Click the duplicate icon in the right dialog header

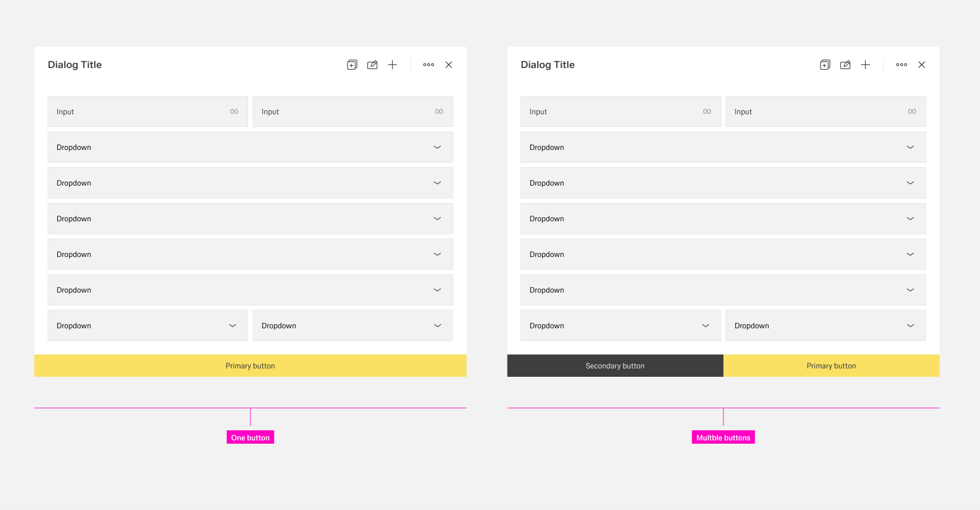825,65
